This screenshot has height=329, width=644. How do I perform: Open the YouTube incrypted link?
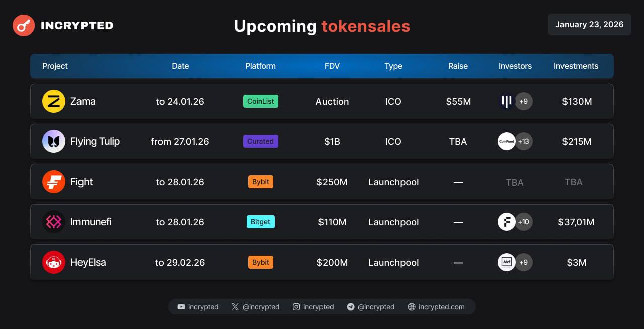coord(198,307)
